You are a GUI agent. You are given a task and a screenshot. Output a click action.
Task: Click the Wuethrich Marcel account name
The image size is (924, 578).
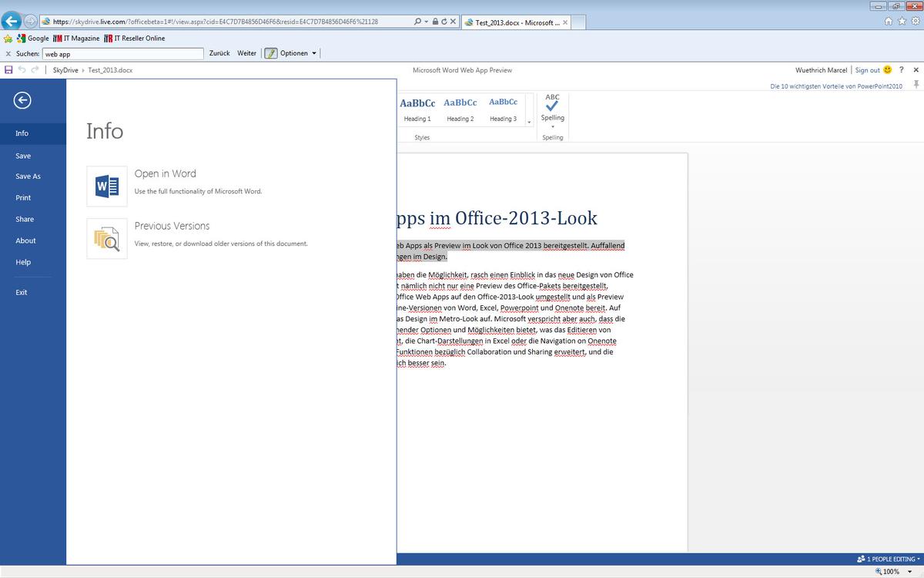(821, 70)
